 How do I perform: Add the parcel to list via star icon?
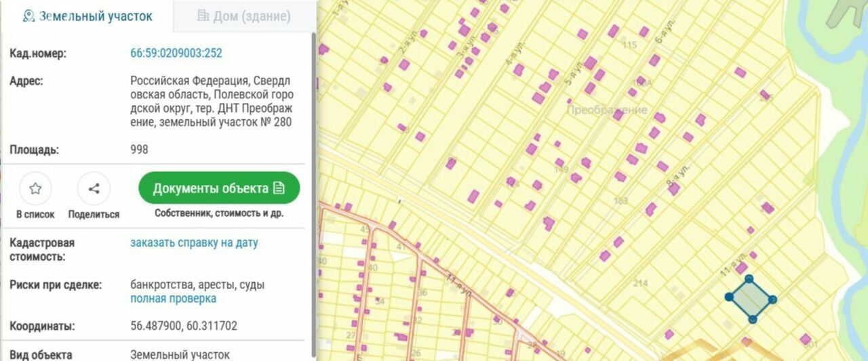[35, 189]
